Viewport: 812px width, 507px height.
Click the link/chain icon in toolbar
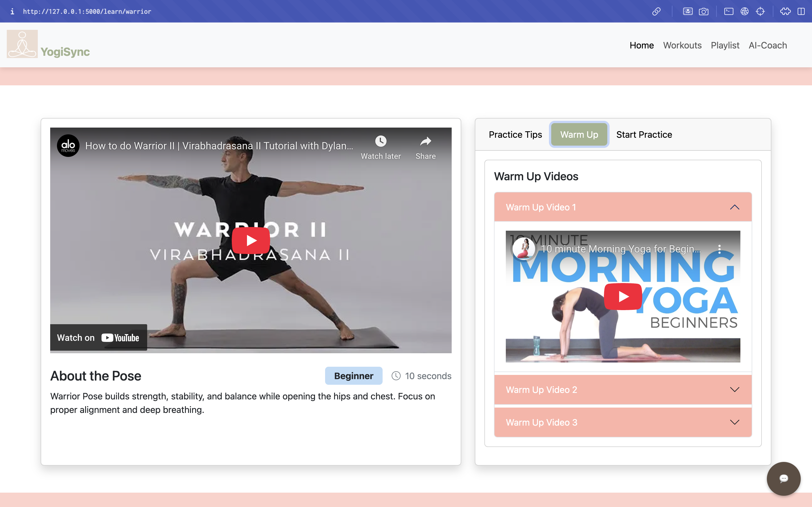click(x=656, y=11)
